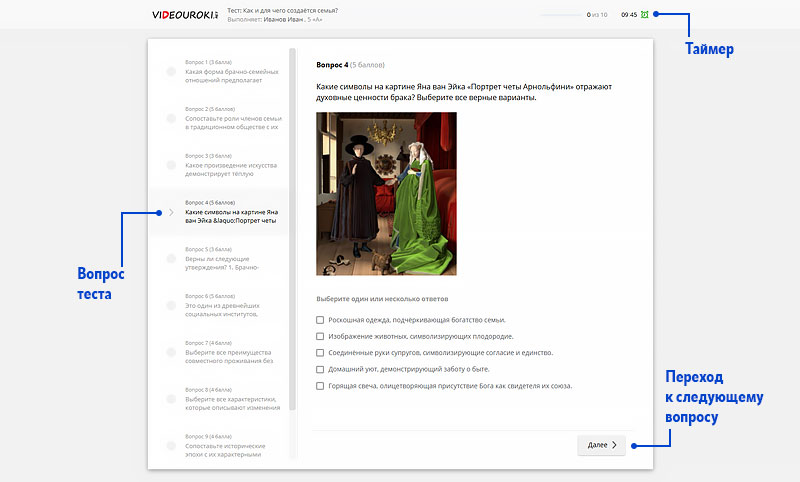The height and width of the screenshot is (482, 800).
Task: Check the 'Роскошная одежда' answer option
Action: pyautogui.click(x=320, y=320)
